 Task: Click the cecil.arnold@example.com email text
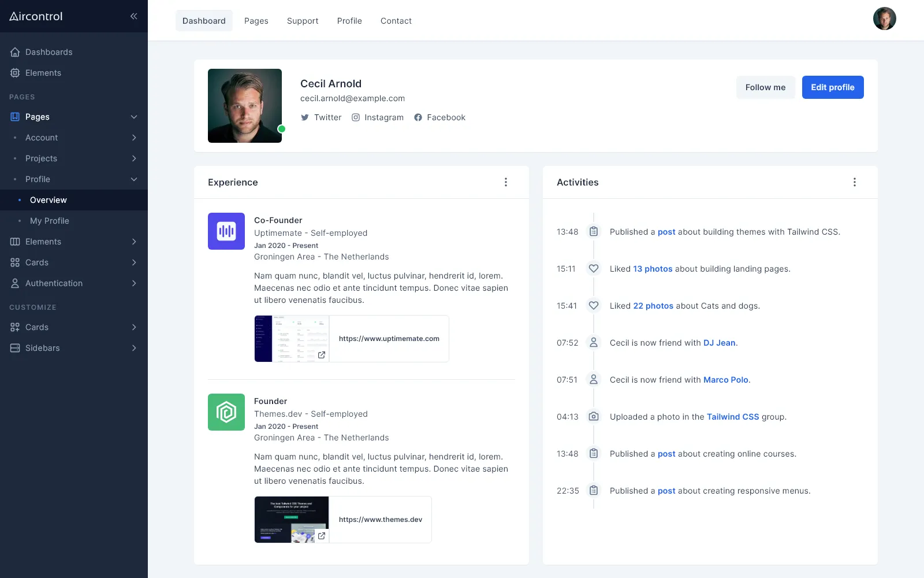click(352, 98)
